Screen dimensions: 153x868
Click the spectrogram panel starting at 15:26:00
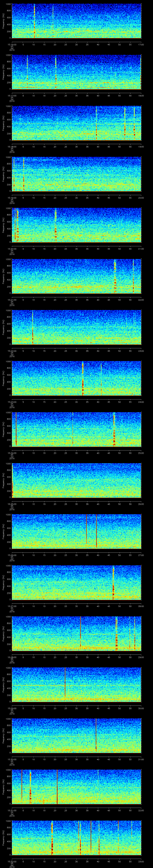[x=77, y=531]
